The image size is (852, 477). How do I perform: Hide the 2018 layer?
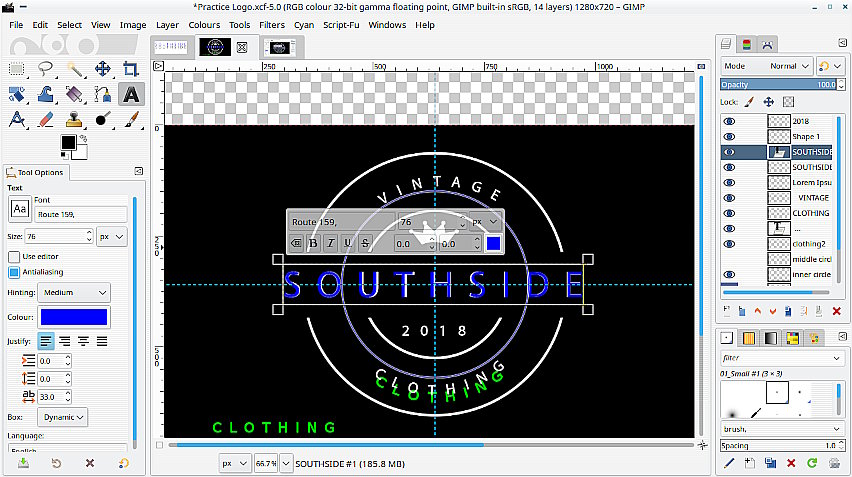729,121
